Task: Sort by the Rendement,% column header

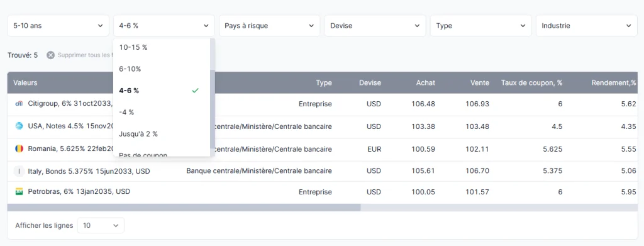Action: [614, 82]
